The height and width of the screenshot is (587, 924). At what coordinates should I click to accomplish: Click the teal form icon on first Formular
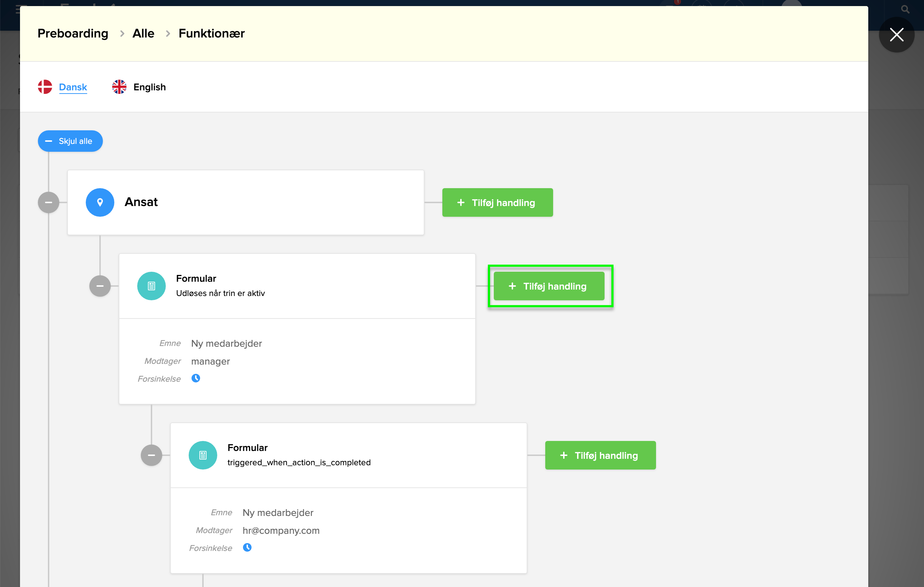(151, 286)
